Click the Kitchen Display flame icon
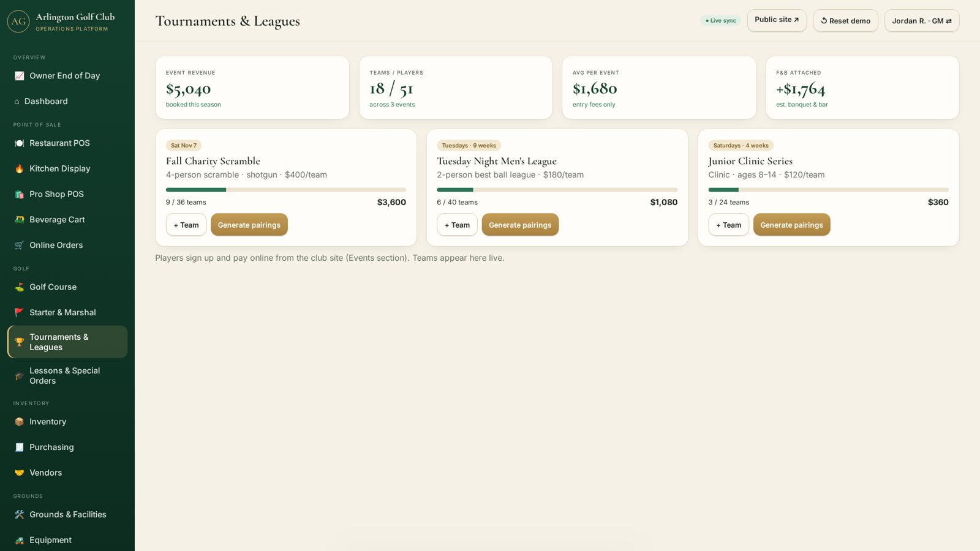The height and width of the screenshot is (551, 980). 19,169
